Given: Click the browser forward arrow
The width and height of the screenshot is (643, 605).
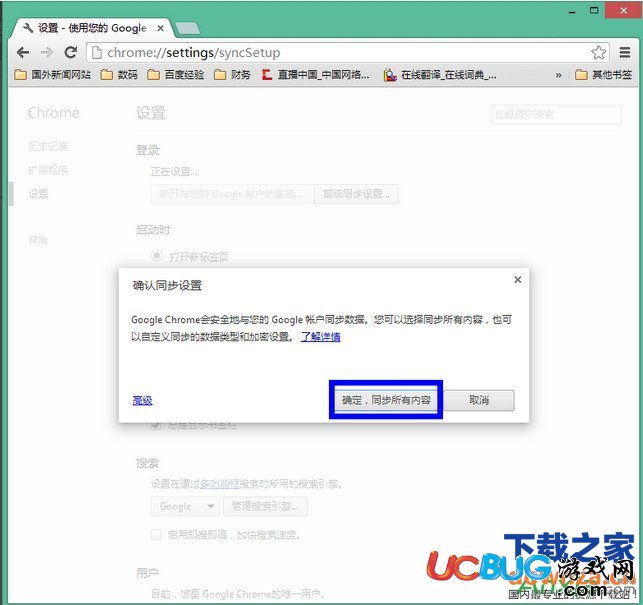Looking at the screenshot, I should pyautogui.click(x=47, y=53).
